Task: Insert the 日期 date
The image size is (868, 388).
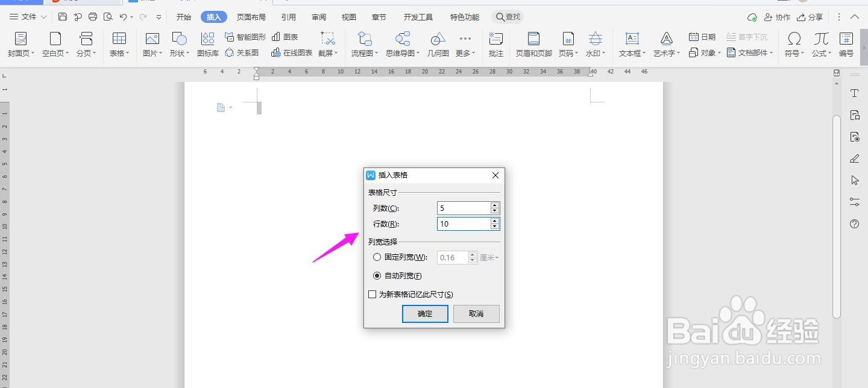Action: [x=702, y=37]
